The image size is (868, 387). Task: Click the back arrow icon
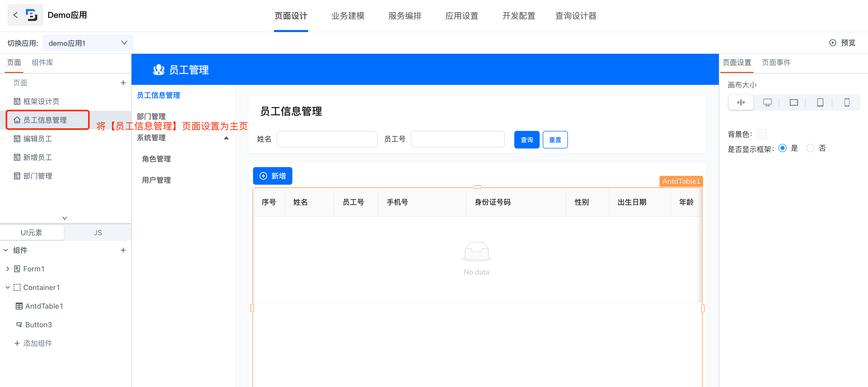click(x=16, y=15)
